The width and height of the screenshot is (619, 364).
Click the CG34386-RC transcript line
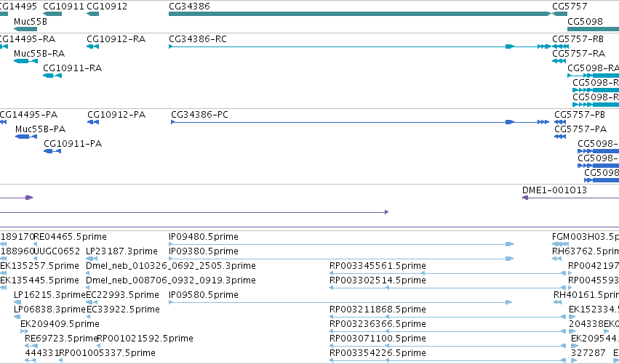[359, 46]
